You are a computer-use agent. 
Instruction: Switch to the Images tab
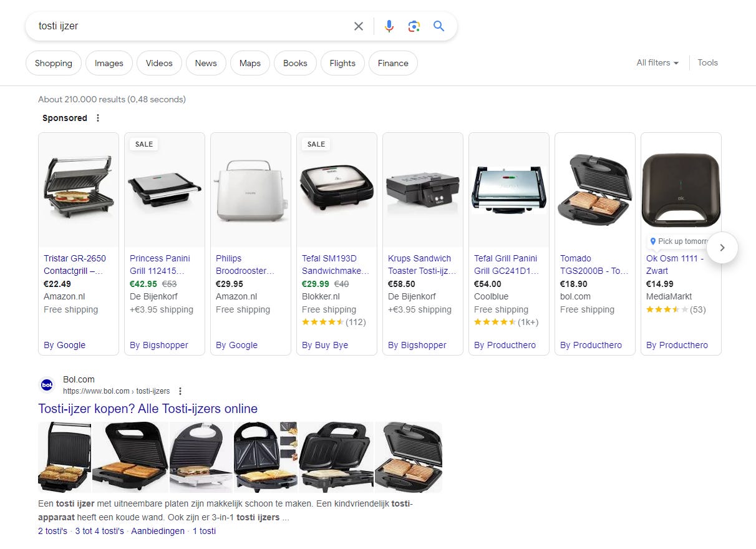[x=109, y=63]
